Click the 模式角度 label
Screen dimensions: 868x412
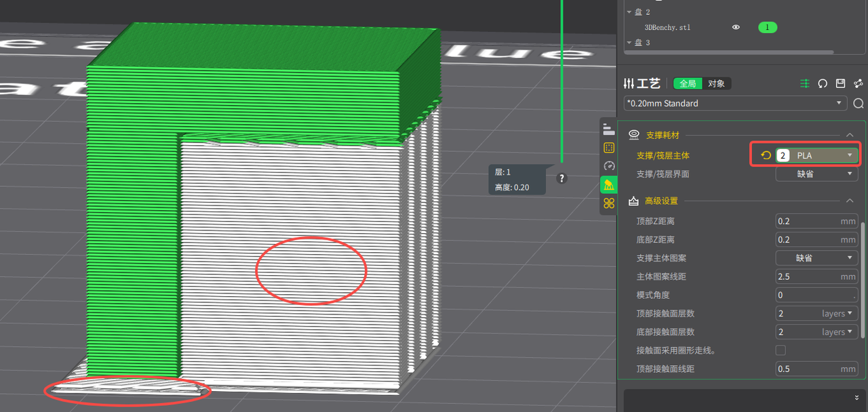(x=652, y=295)
